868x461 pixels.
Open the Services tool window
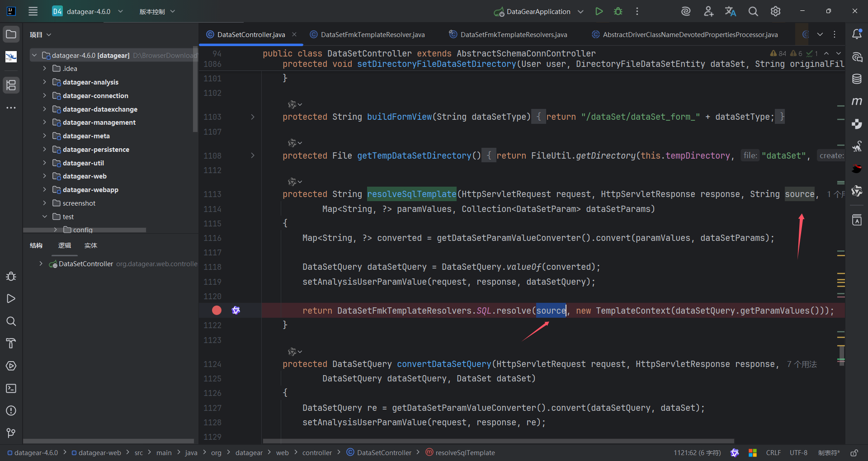point(11,366)
